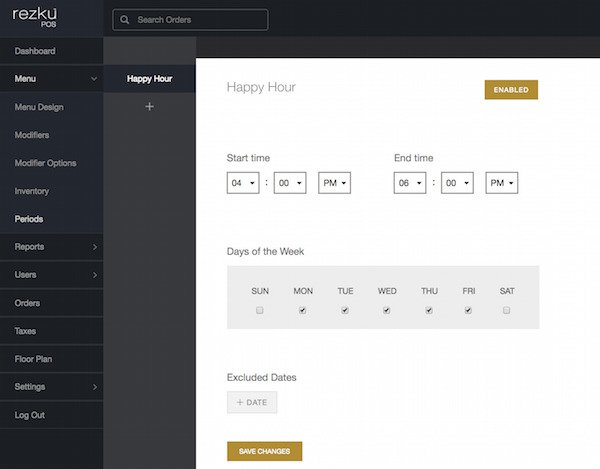This screenshot has width=600, height=469.
Task: Open the start time hour dropdown
Action: pyautogui.click(x=243, y=184)
